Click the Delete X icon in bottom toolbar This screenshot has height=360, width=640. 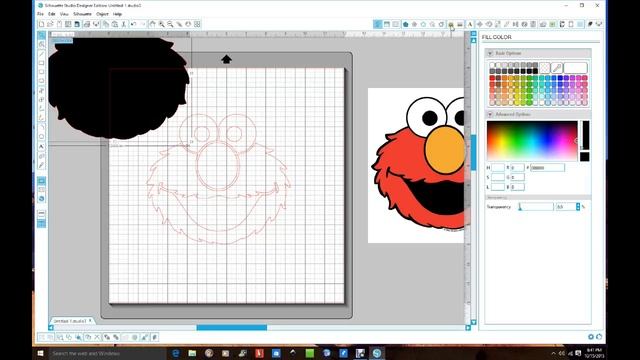tap(97, 337)
